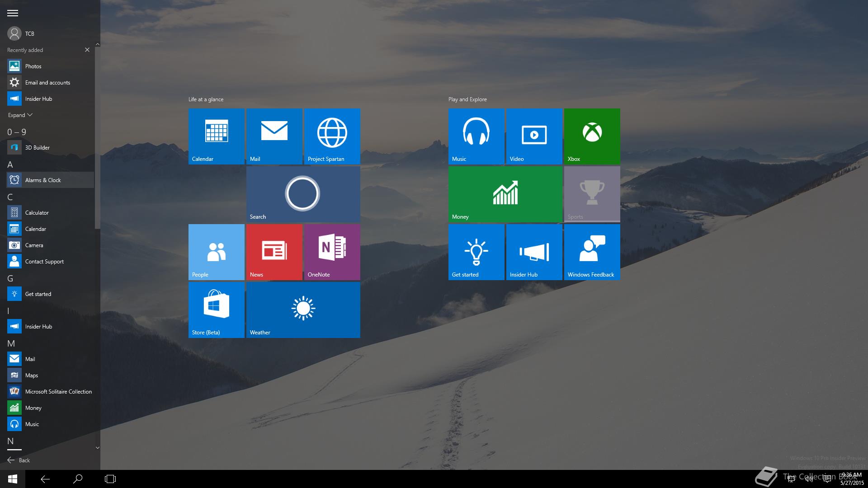The image size is (868, 488).
Task: Click the Life at a glance group title
Action: 206,99
